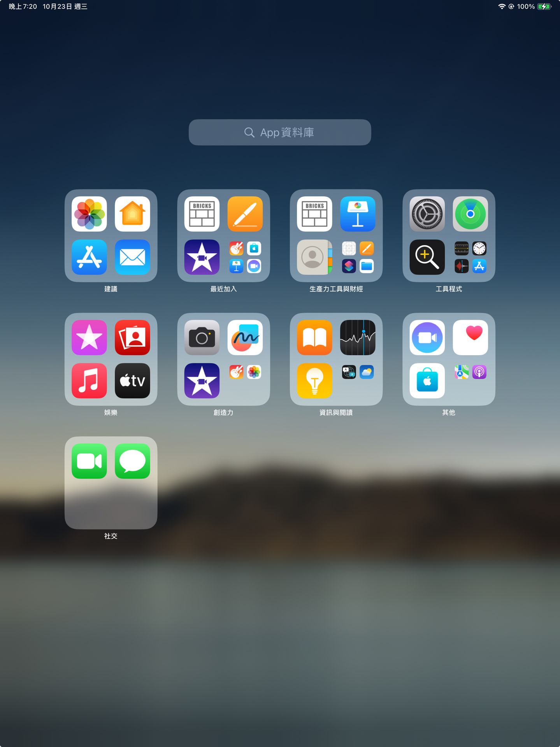The height and width of the screenshot is (747, 560).
Task: Open FaceTime app
Action: (x=89, y=461)
